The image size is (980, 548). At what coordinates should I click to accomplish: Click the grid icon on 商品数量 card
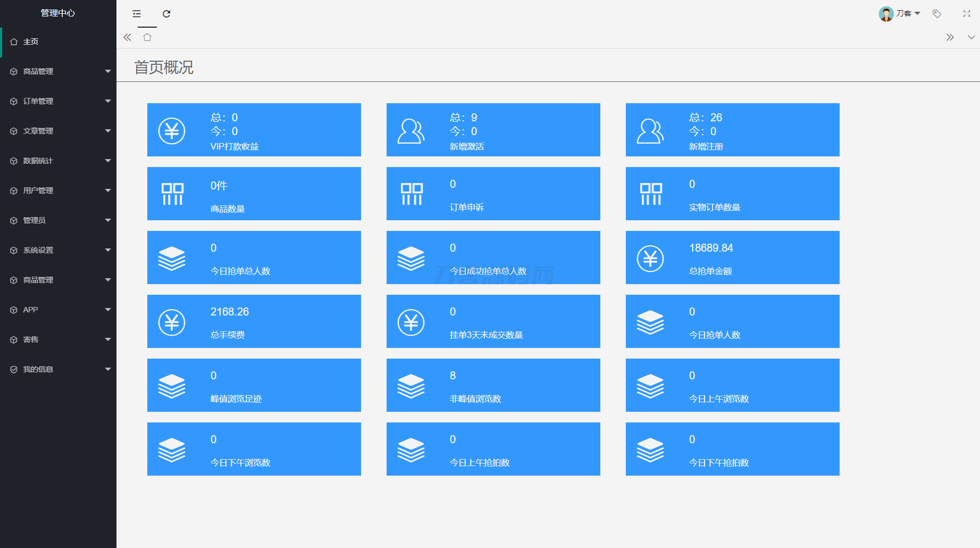(x=172, y=194)
